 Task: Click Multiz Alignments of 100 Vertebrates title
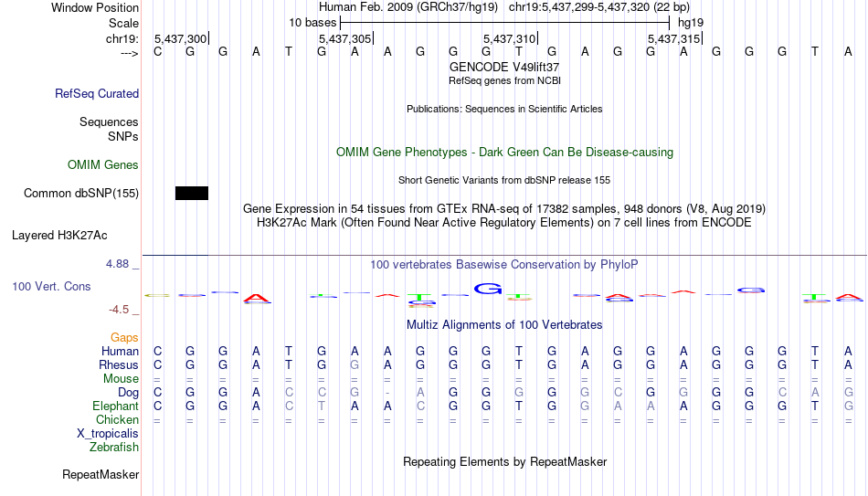pyautogui.click(x=504, y=325)
